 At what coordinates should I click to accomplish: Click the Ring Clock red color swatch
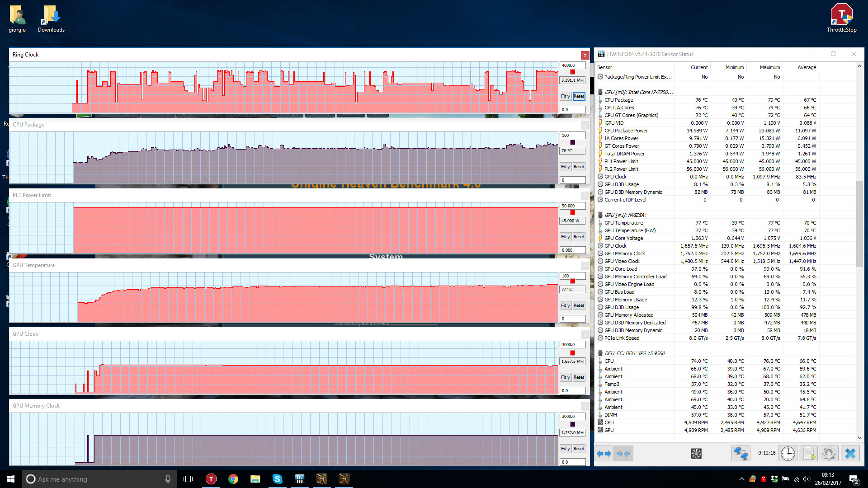572,72
